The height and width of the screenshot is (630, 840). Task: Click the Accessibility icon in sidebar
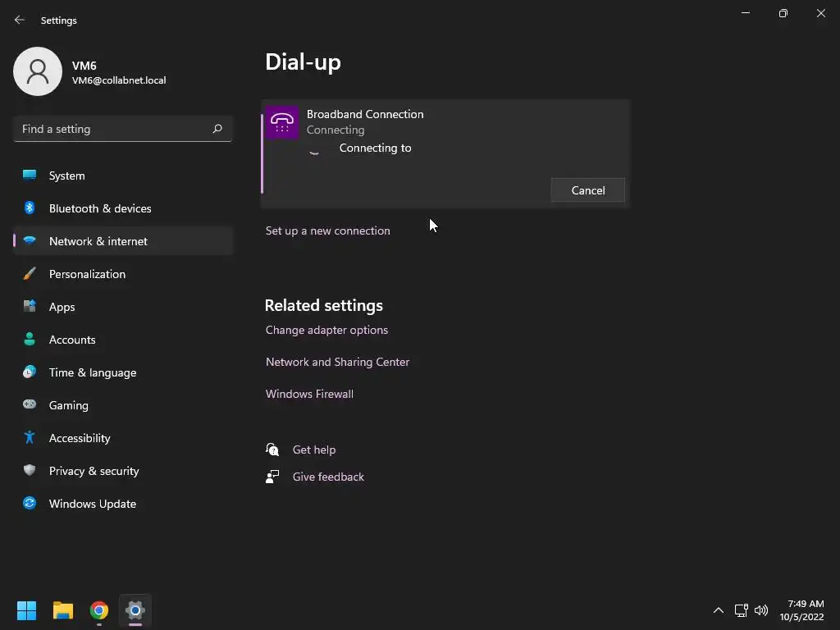click(30, 438)
